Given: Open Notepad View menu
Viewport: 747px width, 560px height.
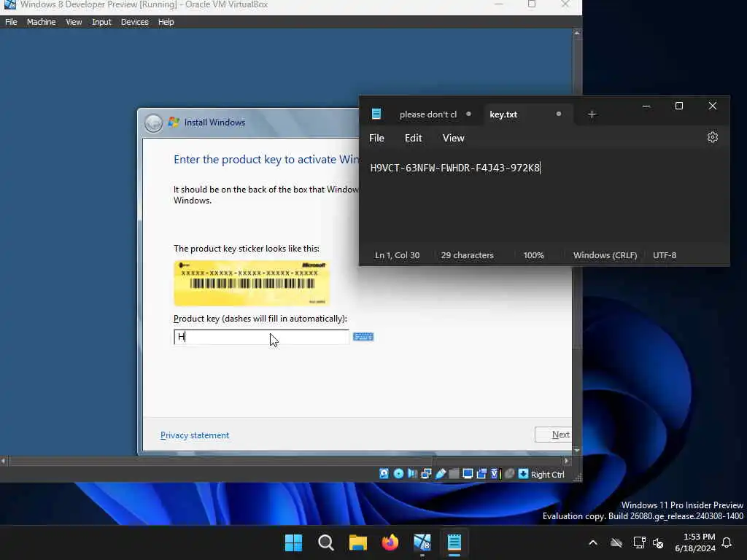Looking at the screenshot, I should click(453, 138).
